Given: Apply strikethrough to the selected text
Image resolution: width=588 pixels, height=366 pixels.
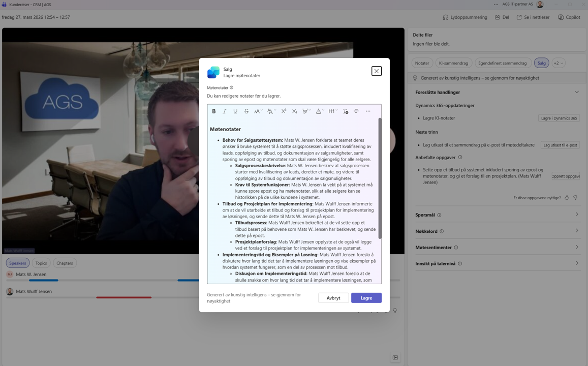Looking at the screenshot, I should click(x=246, y=111).
